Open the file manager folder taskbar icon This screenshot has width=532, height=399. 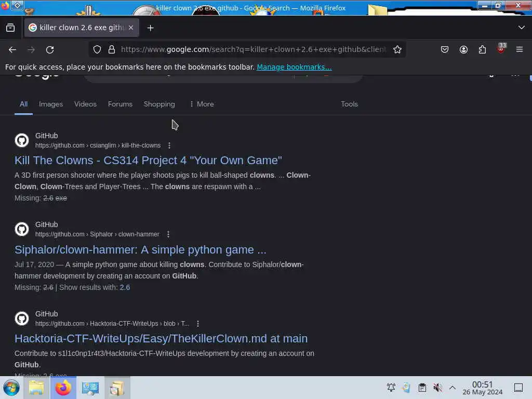(x=36, y=388)
